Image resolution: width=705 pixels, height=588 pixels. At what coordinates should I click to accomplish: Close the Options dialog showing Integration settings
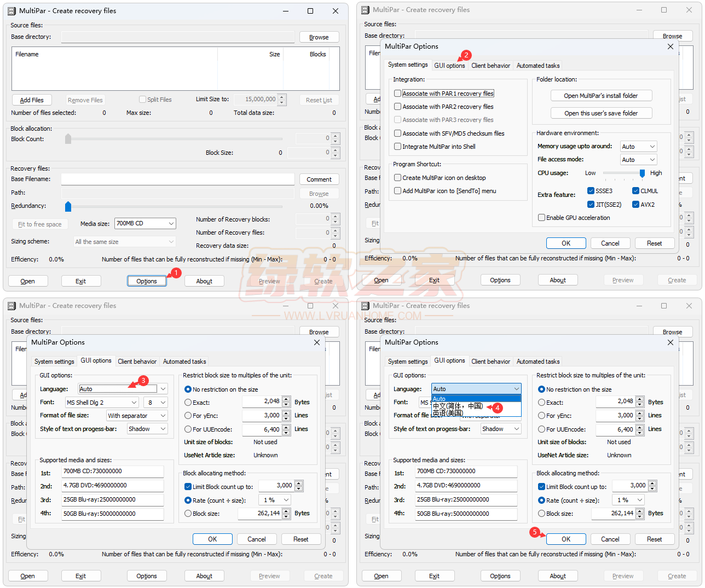point(670,46)
